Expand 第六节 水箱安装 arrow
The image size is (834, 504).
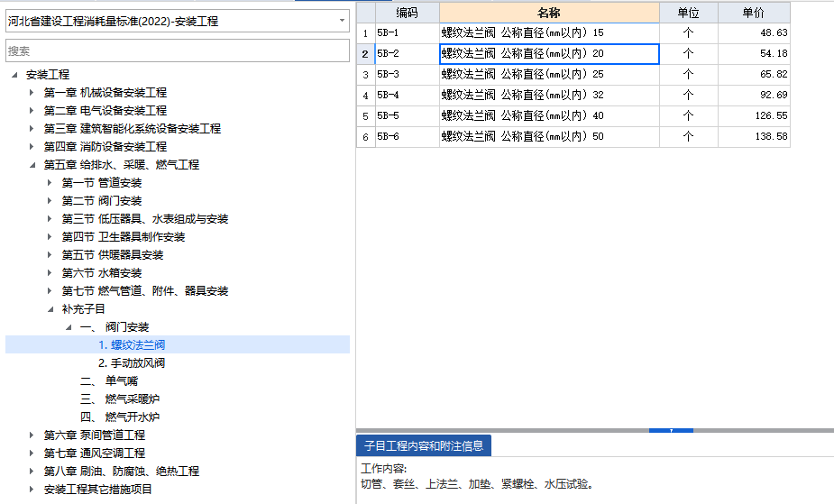[x=50, y=273]
